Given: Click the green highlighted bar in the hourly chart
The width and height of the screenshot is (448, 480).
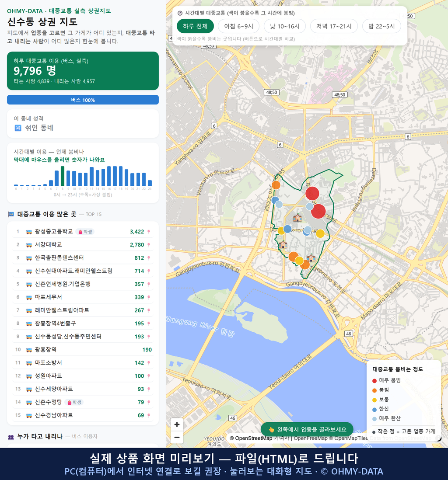Looking at the screenshot, I should point(63,176).
